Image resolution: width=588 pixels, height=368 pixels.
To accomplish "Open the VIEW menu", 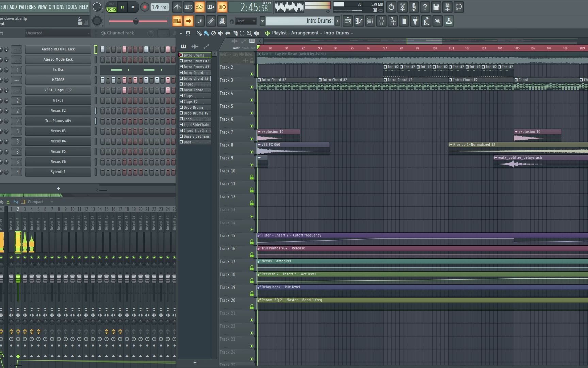I will click(x=42, y=7).
